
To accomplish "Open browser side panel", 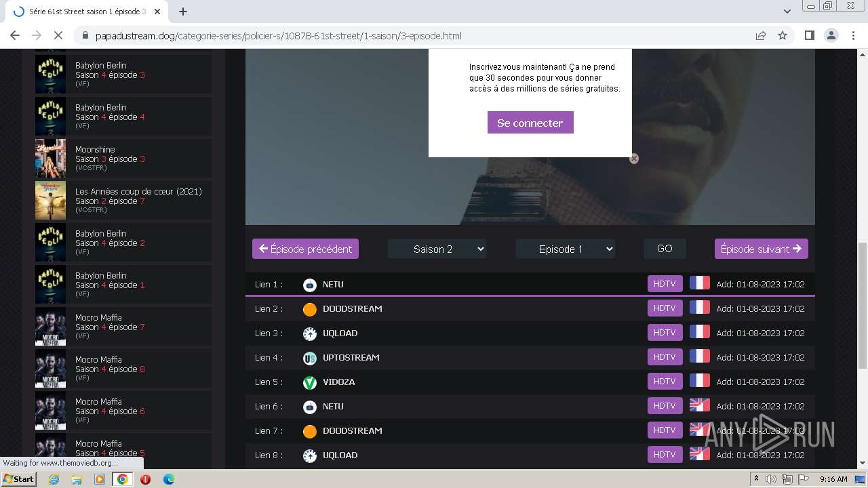I will click(x=809, y=35).
